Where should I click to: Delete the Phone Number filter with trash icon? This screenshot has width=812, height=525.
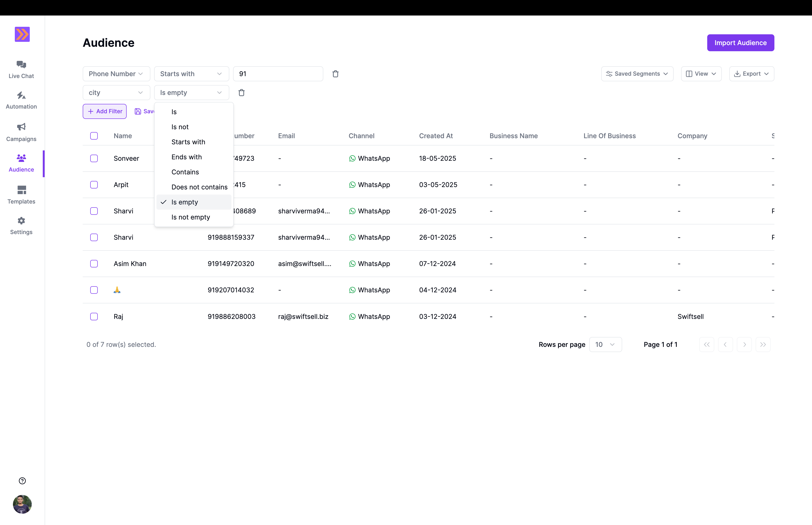coord(335,74)
